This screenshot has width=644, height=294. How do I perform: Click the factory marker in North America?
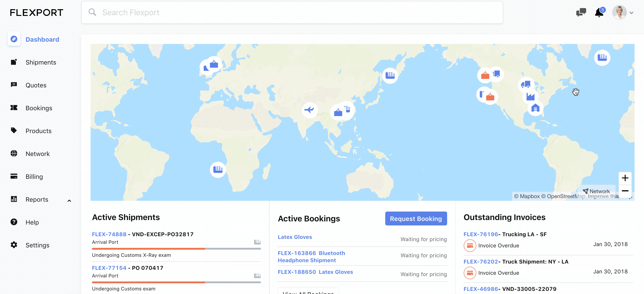pyautogui.click(x=530, y=96)
